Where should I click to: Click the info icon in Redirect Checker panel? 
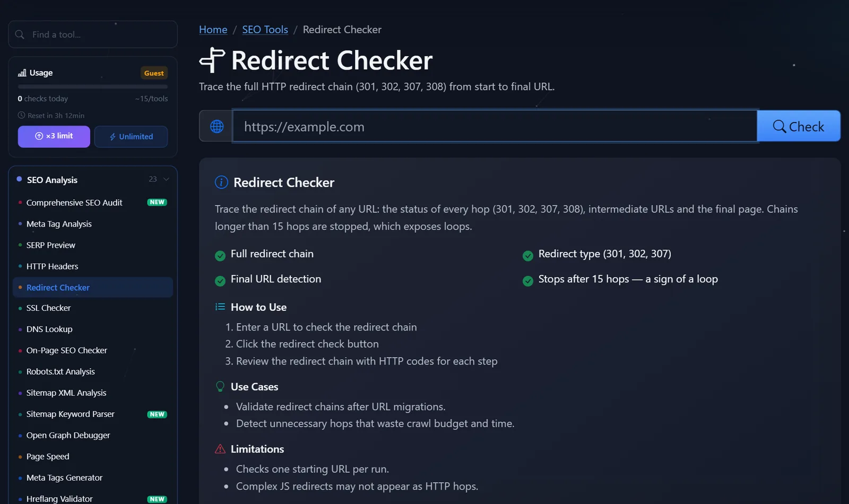(221, 183)
